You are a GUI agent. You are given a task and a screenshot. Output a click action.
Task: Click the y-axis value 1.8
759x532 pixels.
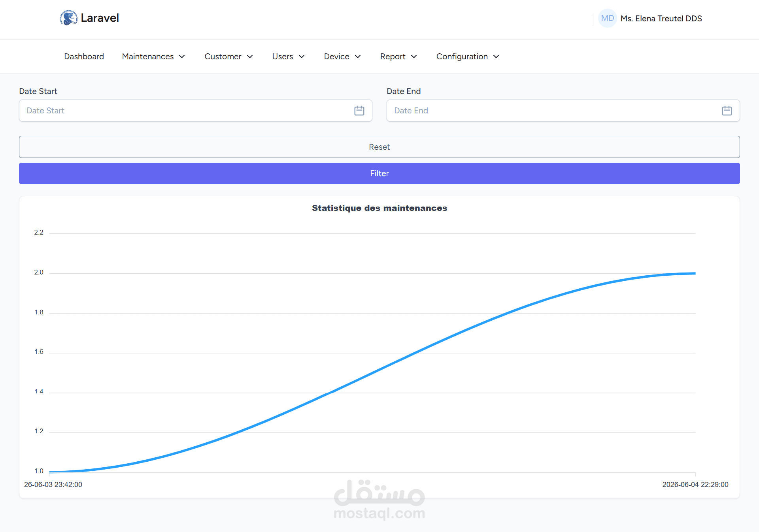39,312
